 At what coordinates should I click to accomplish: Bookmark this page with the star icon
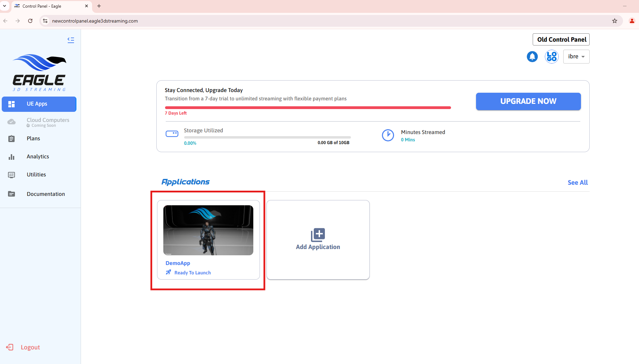(614, 21)
